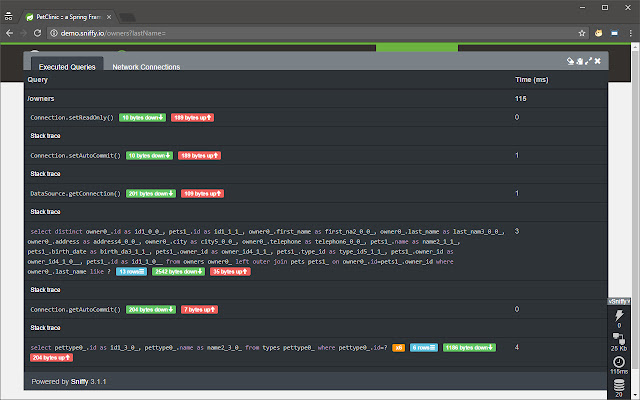The height and width of the screenshot is (400, 640).
Task: Click the x8 orange badge on pettype query
Action: coord(398,347)
